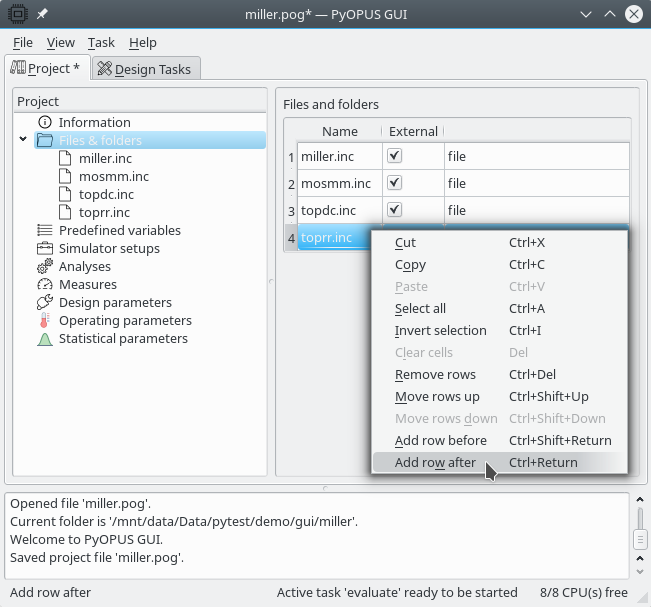Click the Name column header
Image resolution: width=651 pixels, height=607 pixels.
click(339, 131)
